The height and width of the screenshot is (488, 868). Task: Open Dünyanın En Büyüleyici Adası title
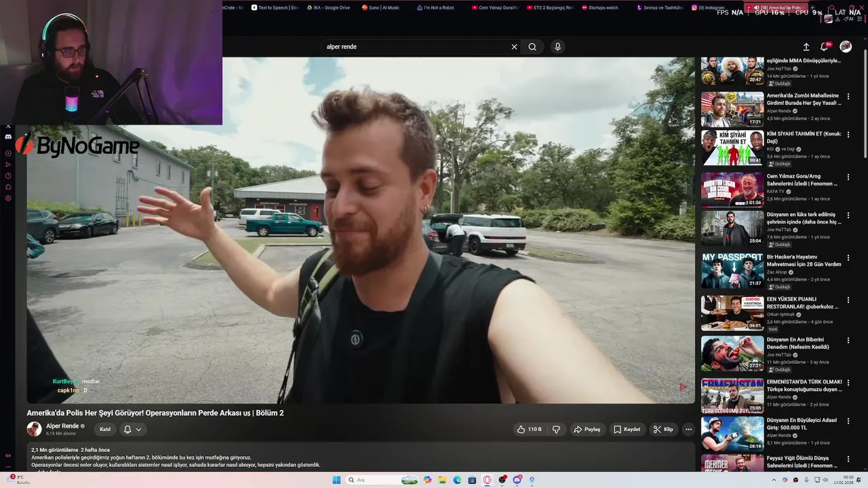click(802, 424)
